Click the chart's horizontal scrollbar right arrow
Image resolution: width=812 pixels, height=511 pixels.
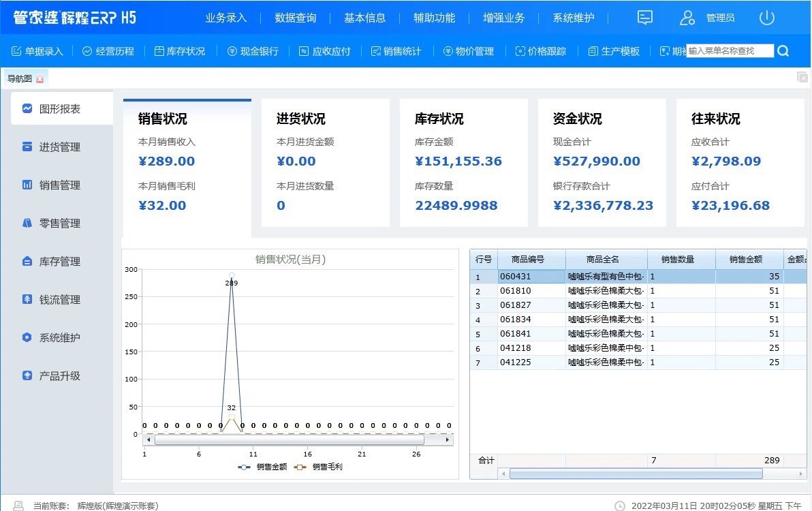[x=448, y=440]
